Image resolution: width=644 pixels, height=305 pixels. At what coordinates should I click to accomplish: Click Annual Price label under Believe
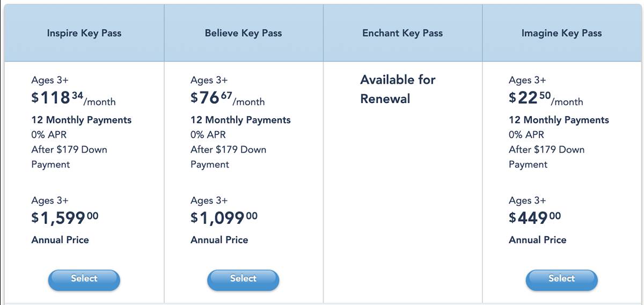219,240
